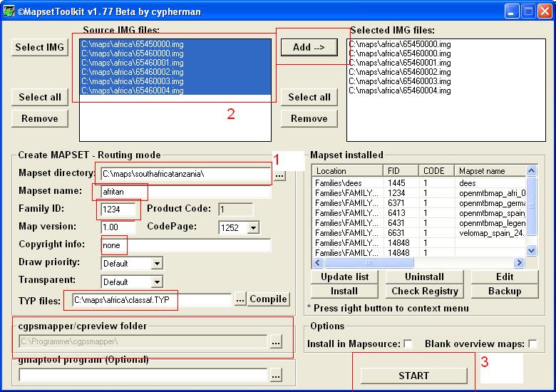Click the Check Registry button
This screenshot has width=556, height=392.
[424, 291]
